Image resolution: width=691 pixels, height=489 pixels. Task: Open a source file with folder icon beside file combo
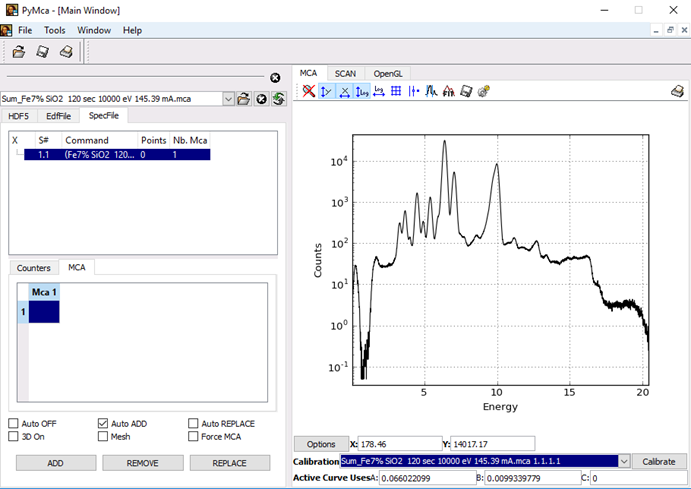[243, 99]
